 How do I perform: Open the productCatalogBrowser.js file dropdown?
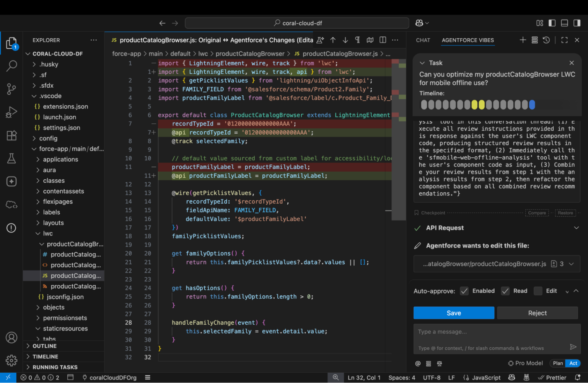click(x=572, y=264)
